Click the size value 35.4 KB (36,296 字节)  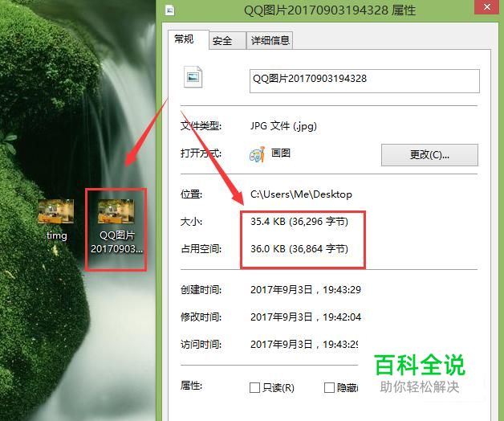pos(299,222)
